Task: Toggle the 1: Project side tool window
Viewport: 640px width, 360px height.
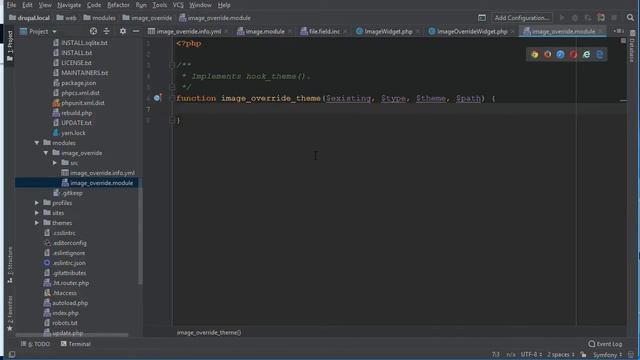Action: (10, 46)
